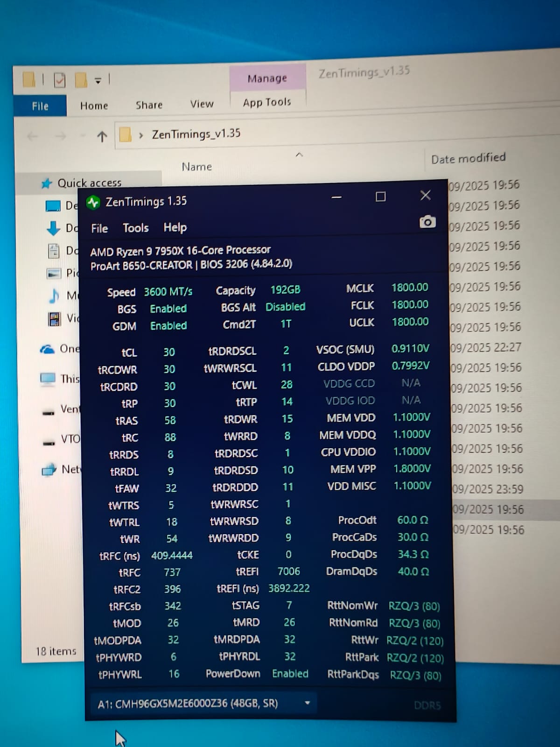The height and width of the screenshot is (747, 560).
Task: Open OneDrive cloud icon in navigation pane
Action: pyautogui.click(x=47, y=349)
